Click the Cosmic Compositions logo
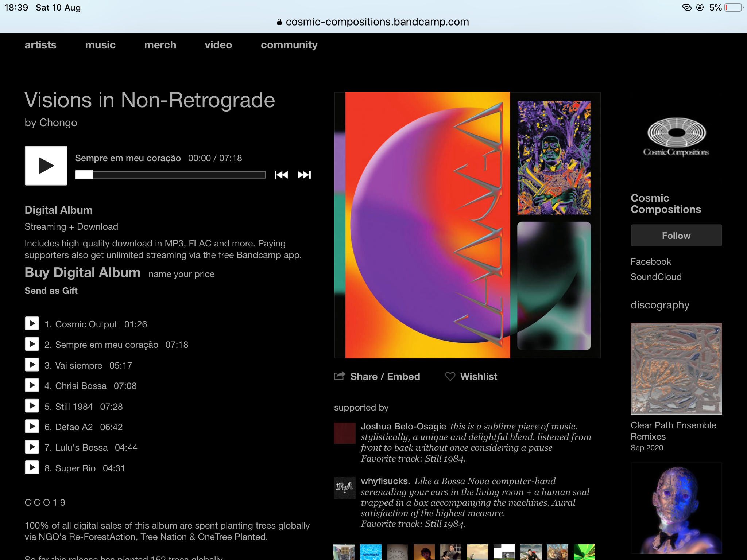747x560 pixels. point(676,137)
